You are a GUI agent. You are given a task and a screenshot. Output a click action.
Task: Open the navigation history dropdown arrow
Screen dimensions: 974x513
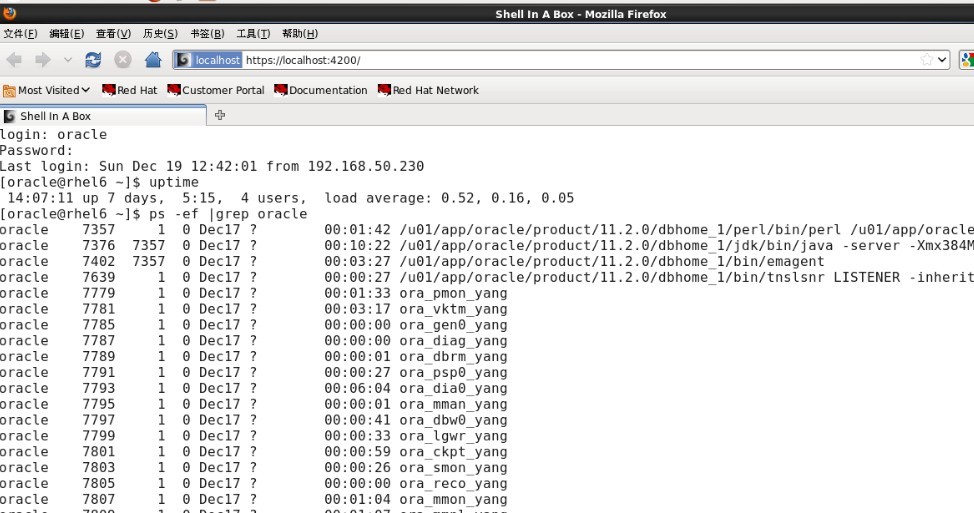pyautogui.click(x=68, y=60)
